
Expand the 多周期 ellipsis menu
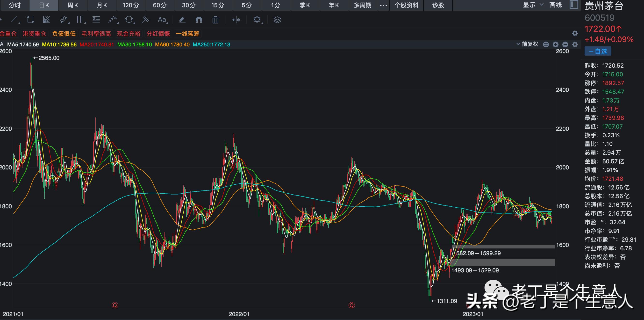tap(383, 5)
